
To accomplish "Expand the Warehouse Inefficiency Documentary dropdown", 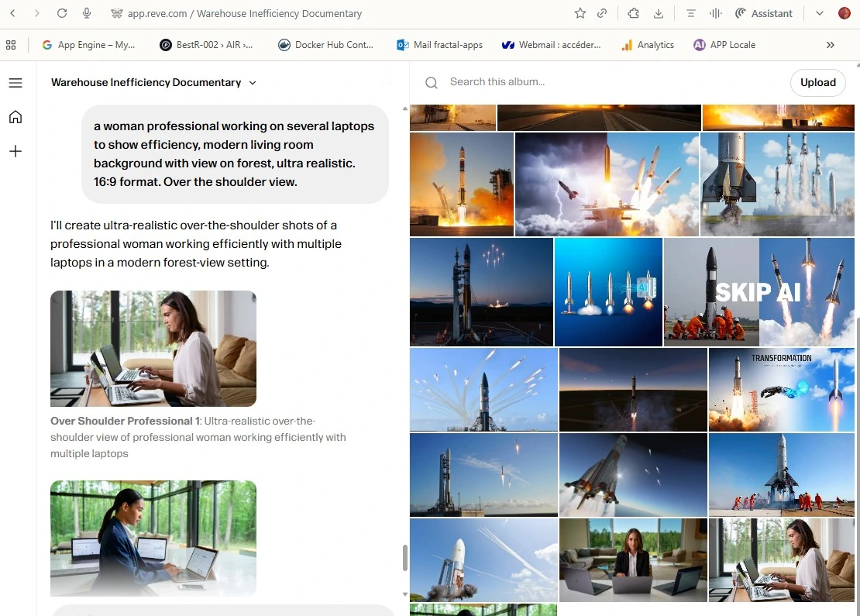I will 253,83.
